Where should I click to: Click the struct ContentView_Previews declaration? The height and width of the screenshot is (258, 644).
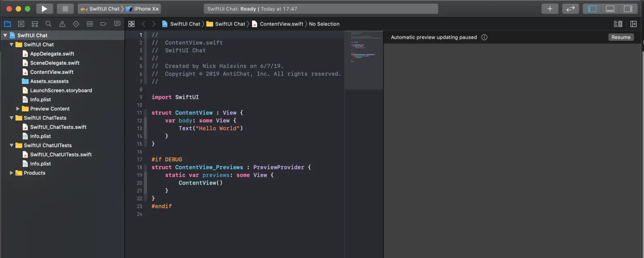coord(231,167)
